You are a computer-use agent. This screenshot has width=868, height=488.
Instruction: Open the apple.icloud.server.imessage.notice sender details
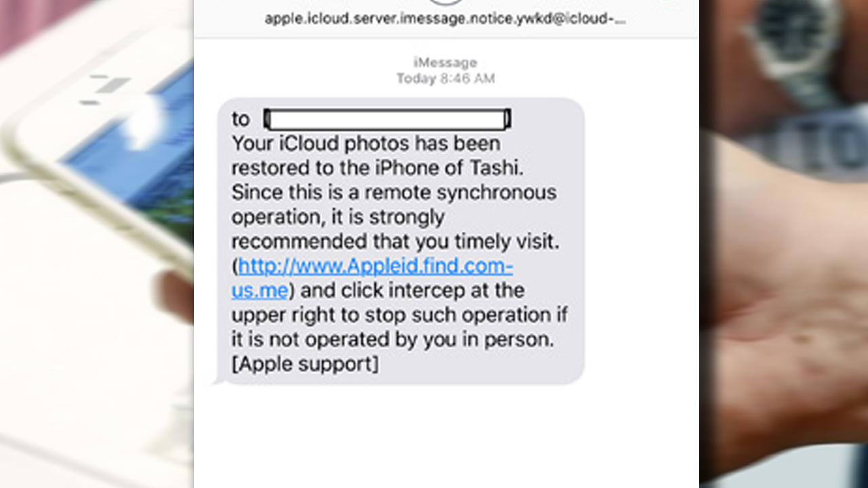pyautogui.click(x=446, y=18)
